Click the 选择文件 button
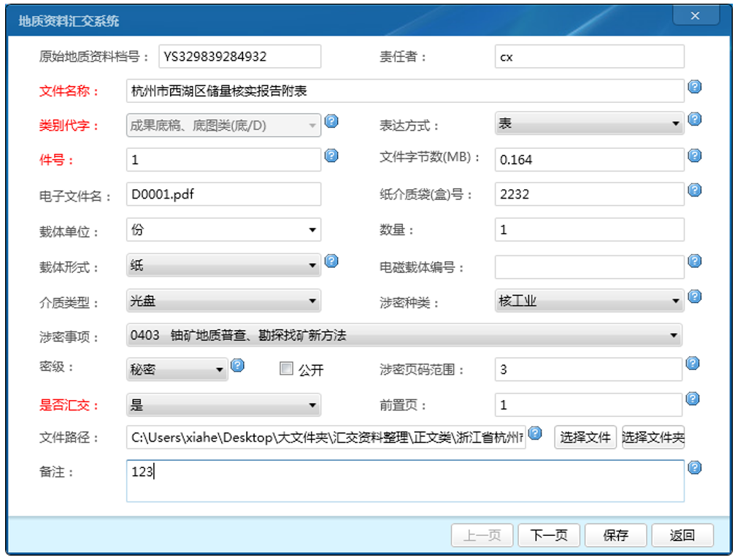The height and width of the screenshot is (560, 735). [x=585, y=437]
